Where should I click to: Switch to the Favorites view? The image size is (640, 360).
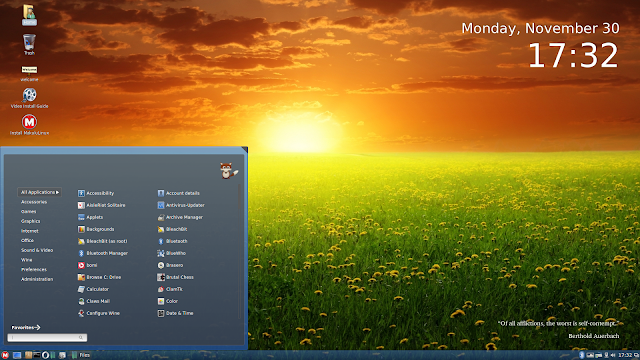coord(25,327)
